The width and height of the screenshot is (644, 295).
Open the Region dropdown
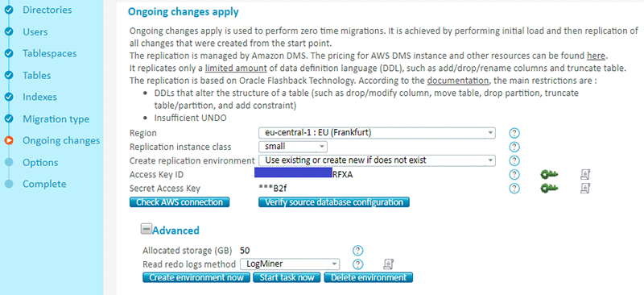(377, 133)
